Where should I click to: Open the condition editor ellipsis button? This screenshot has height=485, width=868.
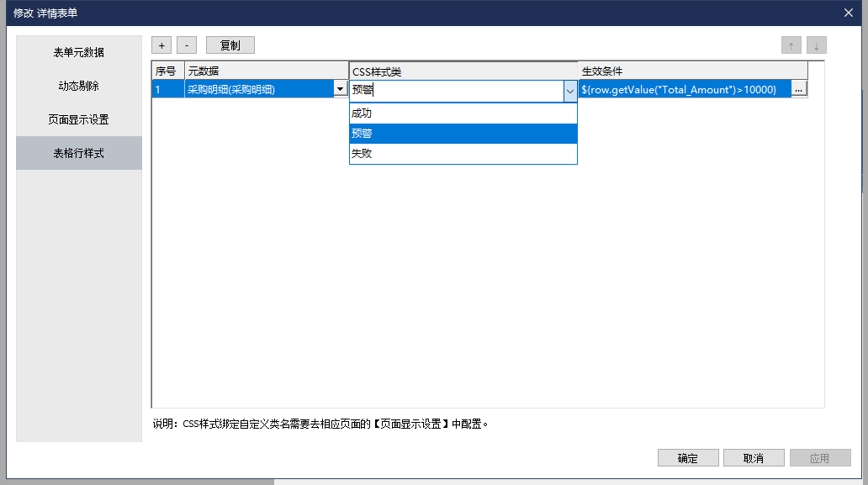point(799,89)
